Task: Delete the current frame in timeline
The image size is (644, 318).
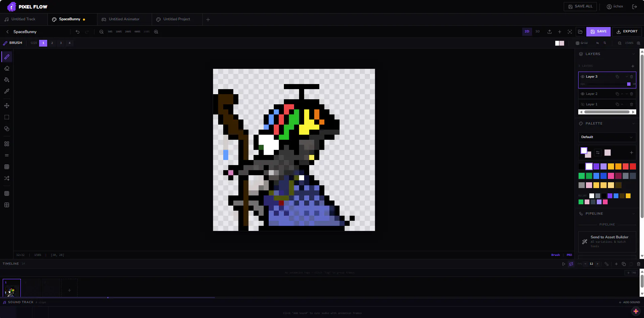Action: pyautogui.click(x=639, y=264)
